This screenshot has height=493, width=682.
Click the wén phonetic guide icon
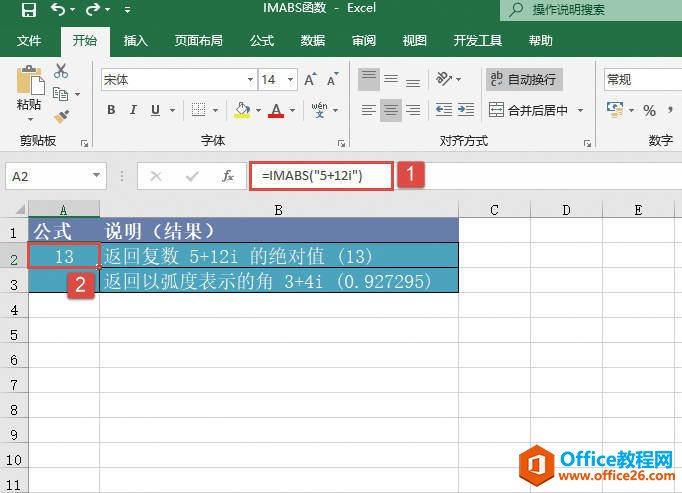(x=320, y=110)
